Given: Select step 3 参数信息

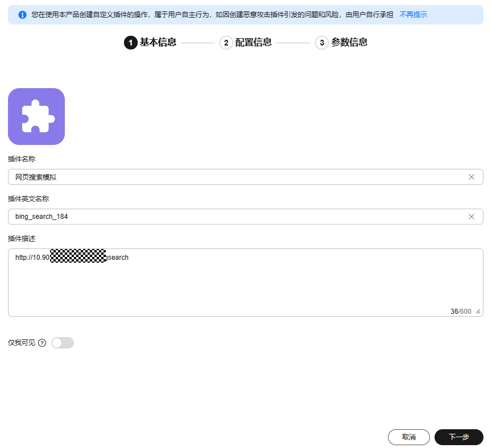Looking at the screenshot, I should 341,42.
